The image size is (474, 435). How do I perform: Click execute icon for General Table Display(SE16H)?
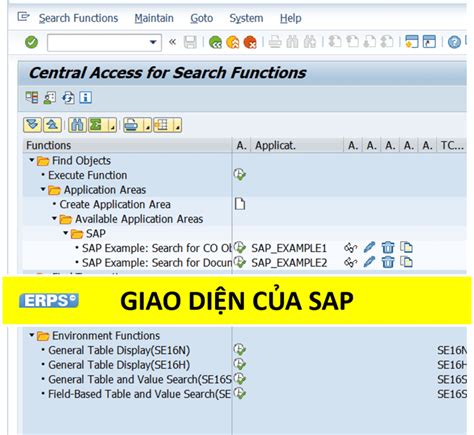click(240, 364)
